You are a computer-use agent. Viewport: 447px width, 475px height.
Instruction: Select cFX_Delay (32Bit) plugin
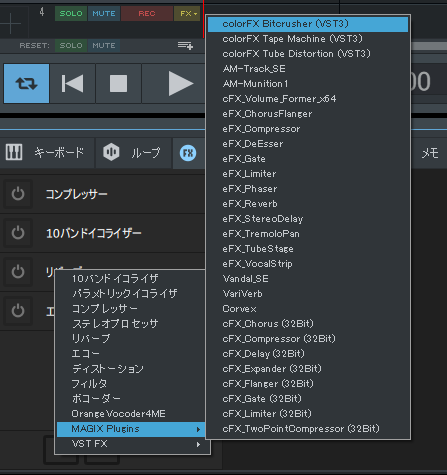(308, 354)
